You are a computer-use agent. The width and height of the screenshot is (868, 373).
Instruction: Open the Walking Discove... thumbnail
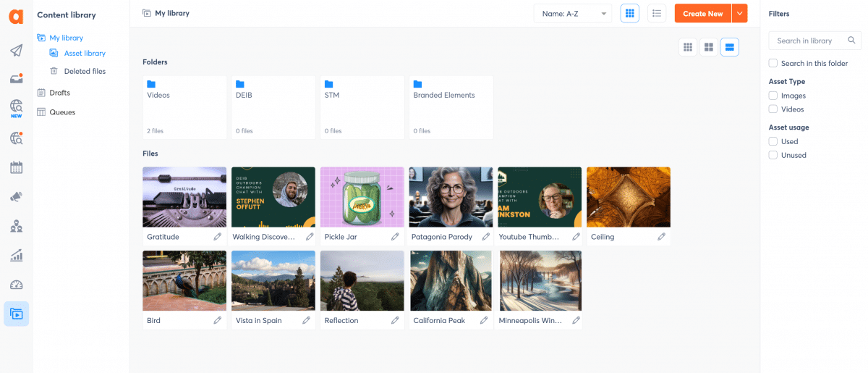[273, 197]
